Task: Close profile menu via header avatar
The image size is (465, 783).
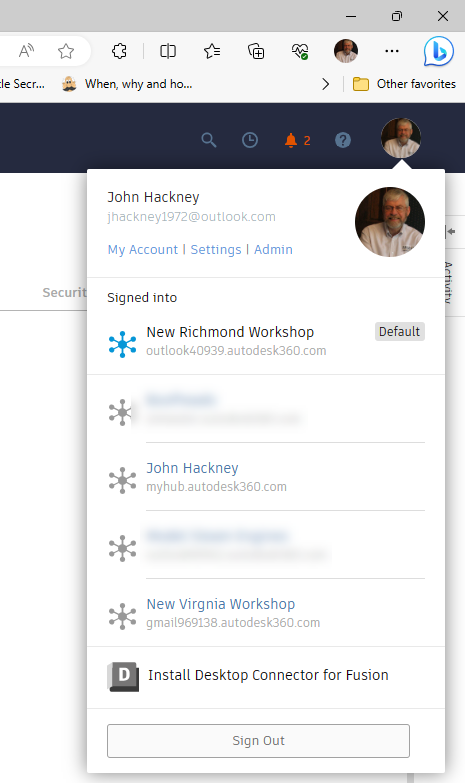Action: [x=401, y=138]
